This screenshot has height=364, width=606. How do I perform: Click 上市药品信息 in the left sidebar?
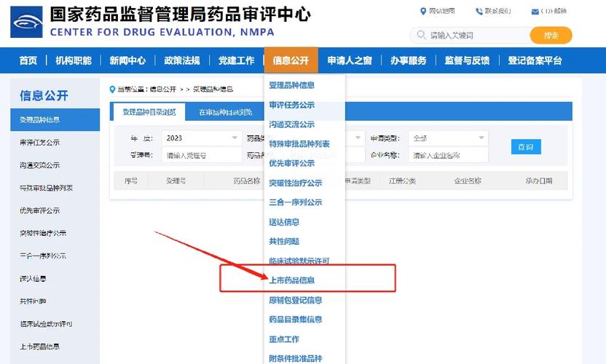click(x=40, y=347)
